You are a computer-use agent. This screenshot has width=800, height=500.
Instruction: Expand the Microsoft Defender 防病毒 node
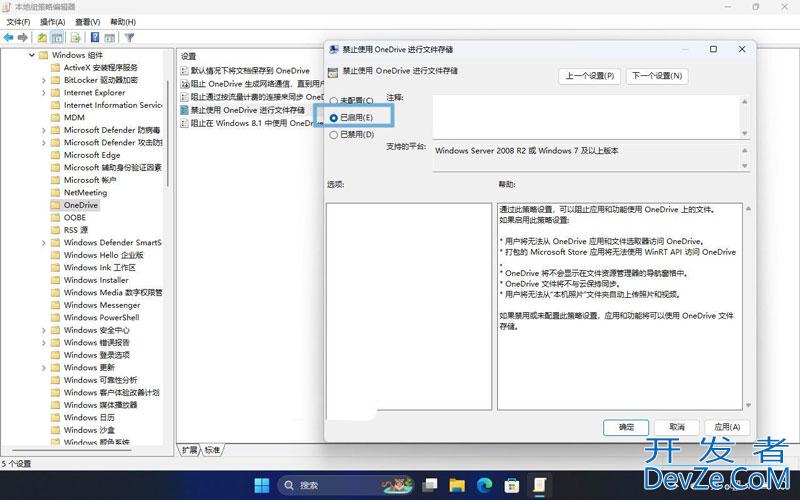[x=43, y=131]
